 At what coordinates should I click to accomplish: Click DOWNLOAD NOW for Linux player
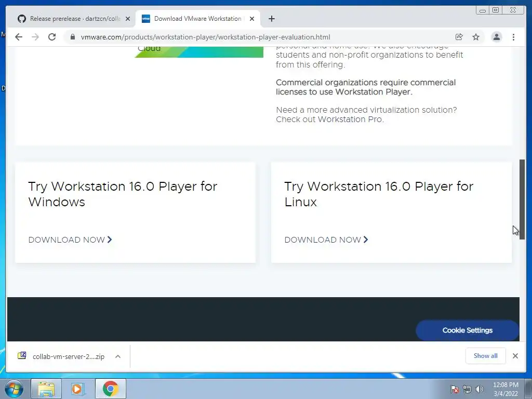326,240
